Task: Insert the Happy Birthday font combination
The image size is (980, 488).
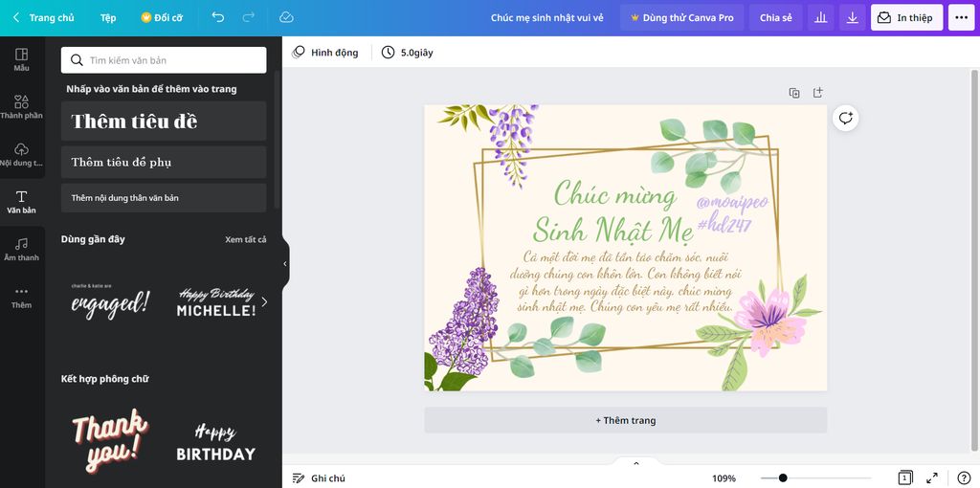Action: pyautogui.click(x=215, y=441)
